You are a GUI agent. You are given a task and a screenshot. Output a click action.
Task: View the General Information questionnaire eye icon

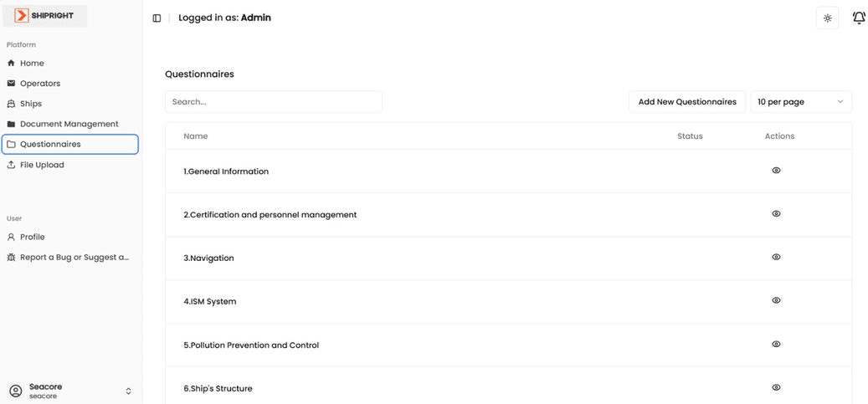pyautogui.click(x=776, y=171)
